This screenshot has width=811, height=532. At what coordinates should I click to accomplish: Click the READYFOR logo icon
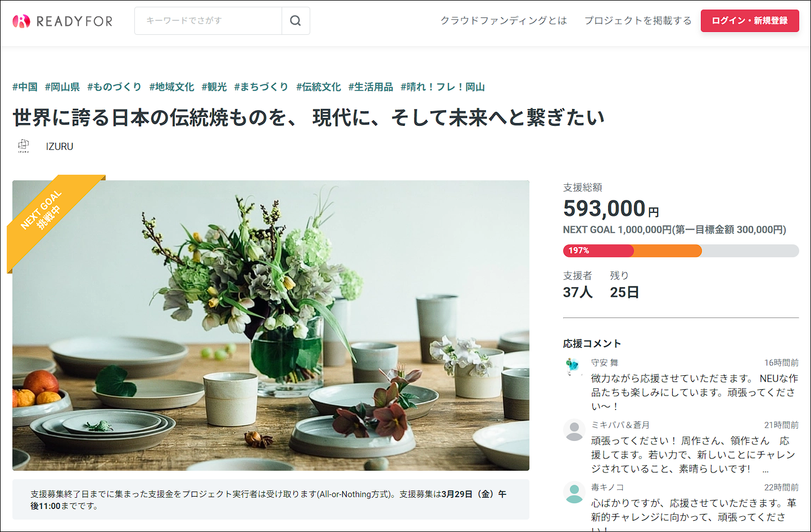(21, 21)
